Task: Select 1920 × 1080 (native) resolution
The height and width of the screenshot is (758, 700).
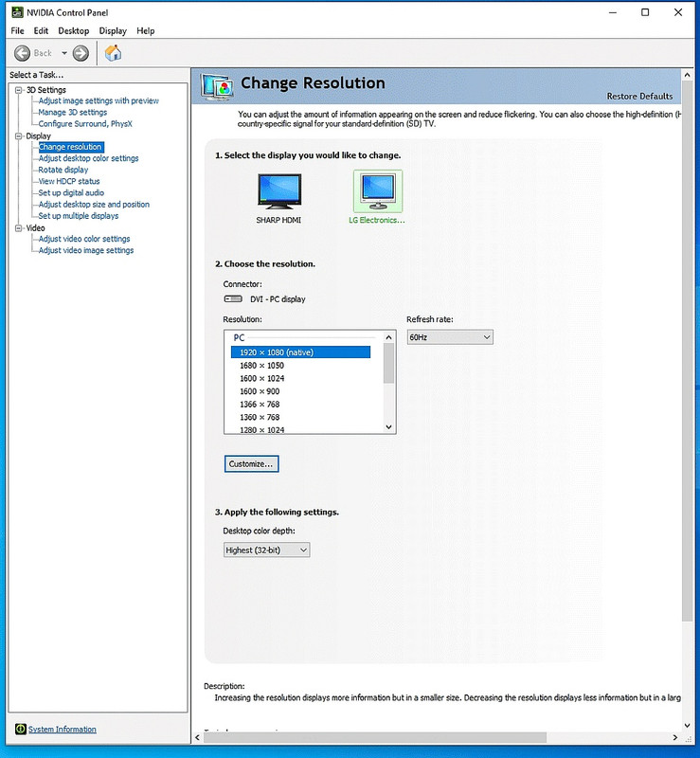Action: coord(300,352)
